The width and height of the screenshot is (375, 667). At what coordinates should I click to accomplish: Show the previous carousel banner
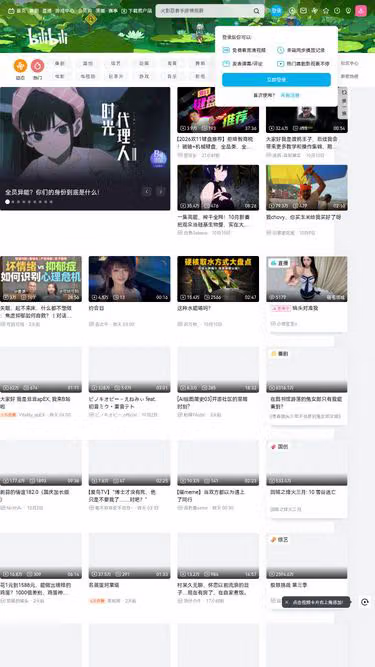147,191
